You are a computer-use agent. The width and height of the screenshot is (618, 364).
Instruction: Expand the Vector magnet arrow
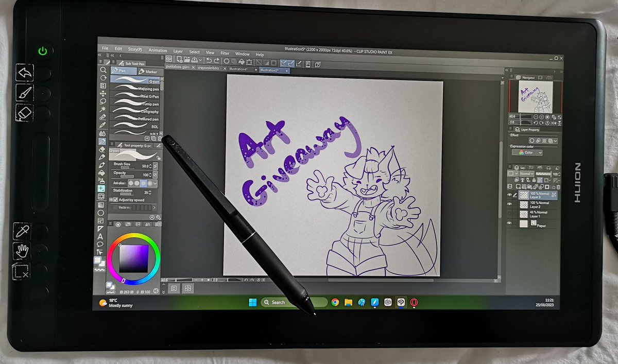(x=154, y=207)
